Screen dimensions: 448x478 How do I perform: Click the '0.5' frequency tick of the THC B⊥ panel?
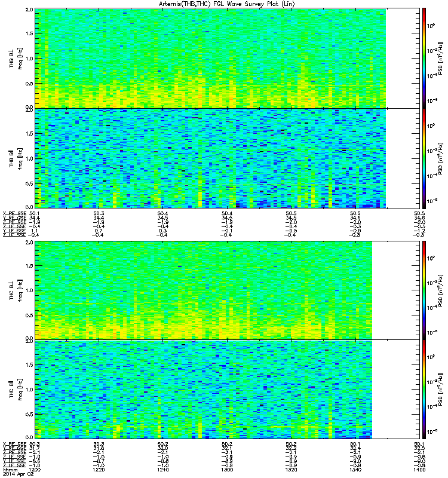tap(29, 315)
